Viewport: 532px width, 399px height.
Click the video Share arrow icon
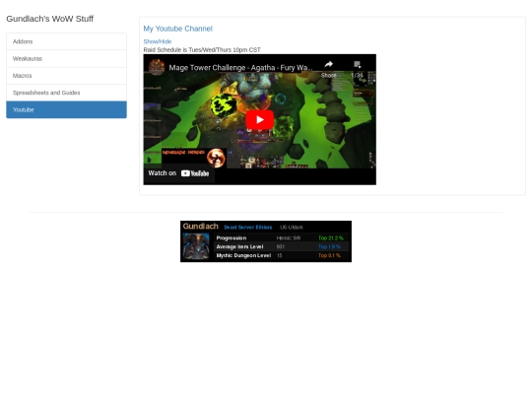point(328,64)
